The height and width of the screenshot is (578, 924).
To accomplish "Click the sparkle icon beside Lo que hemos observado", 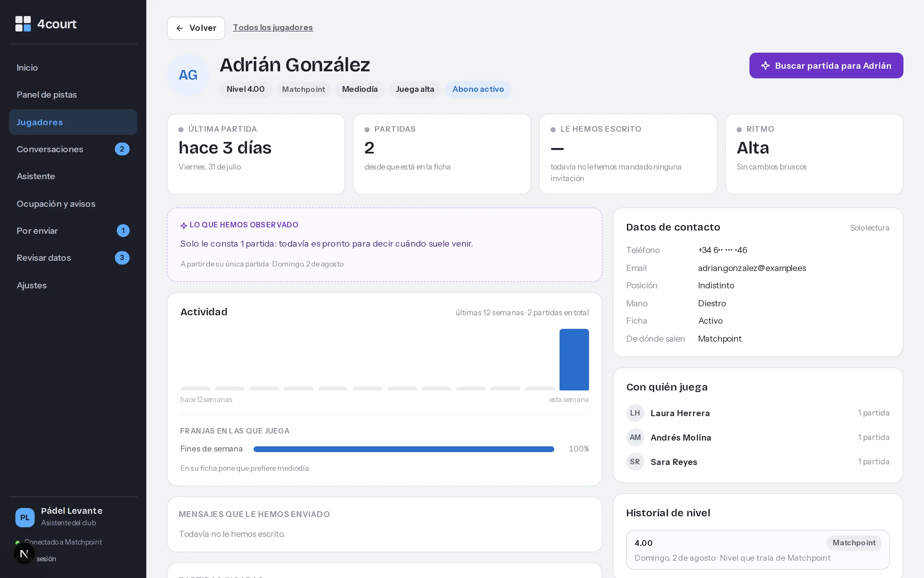I will point(184,225).
